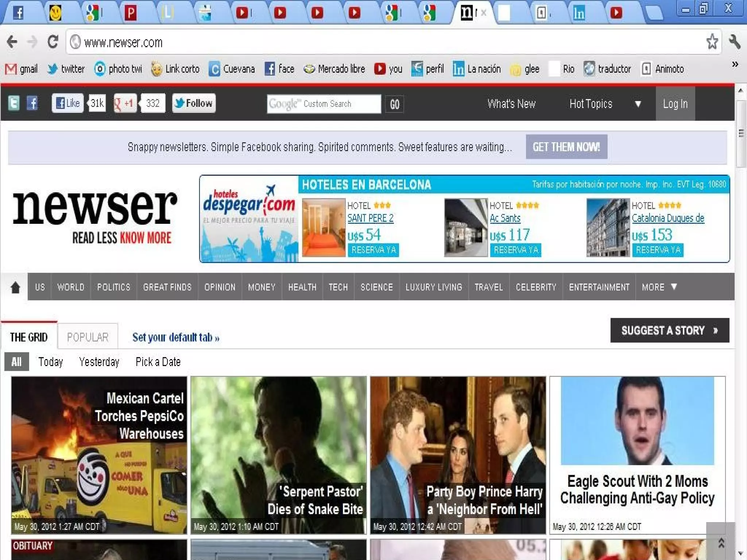Open the twitter bookmark
The image size is (747, 560).
pyautogui.click(x=66, y=69)
